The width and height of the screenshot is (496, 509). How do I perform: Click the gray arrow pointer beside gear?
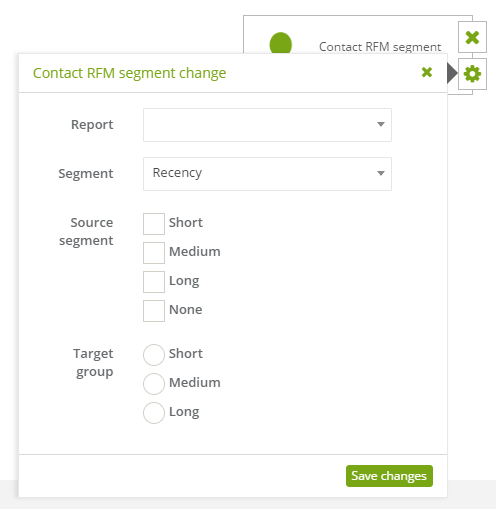coord(452,73)
